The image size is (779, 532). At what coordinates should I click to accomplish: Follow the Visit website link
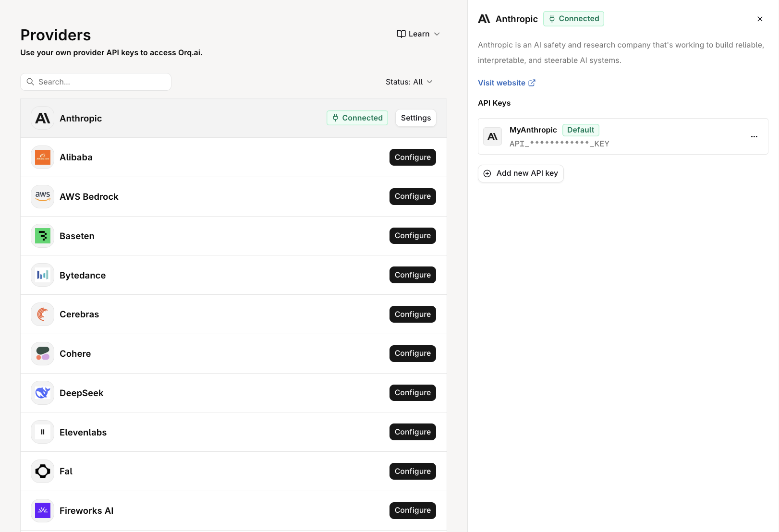coord(506,83)
